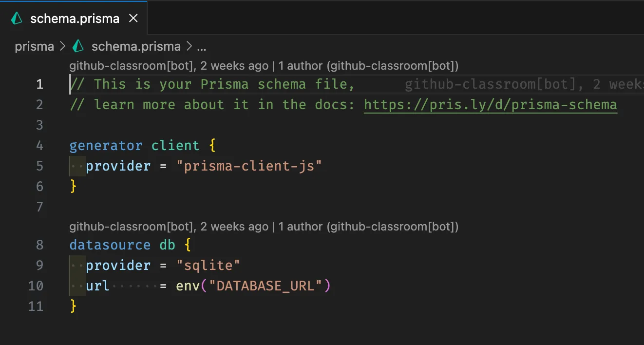The image size is (644, 345).
Task: Click the opening brace after 'db'
Action: click(188, 245)
